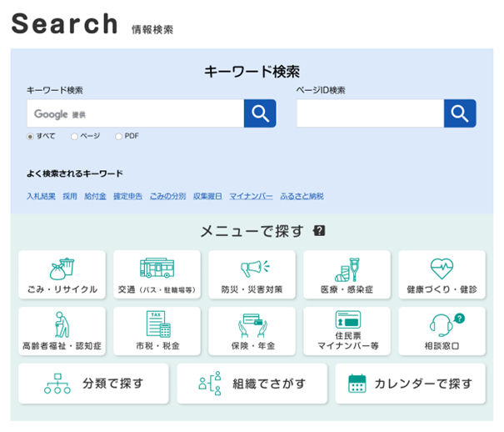Image resolution: width=504 pixels, height=432 pixels.
Task: Click the カレンダーで探す calendar icon
Action: pos(357,384)
